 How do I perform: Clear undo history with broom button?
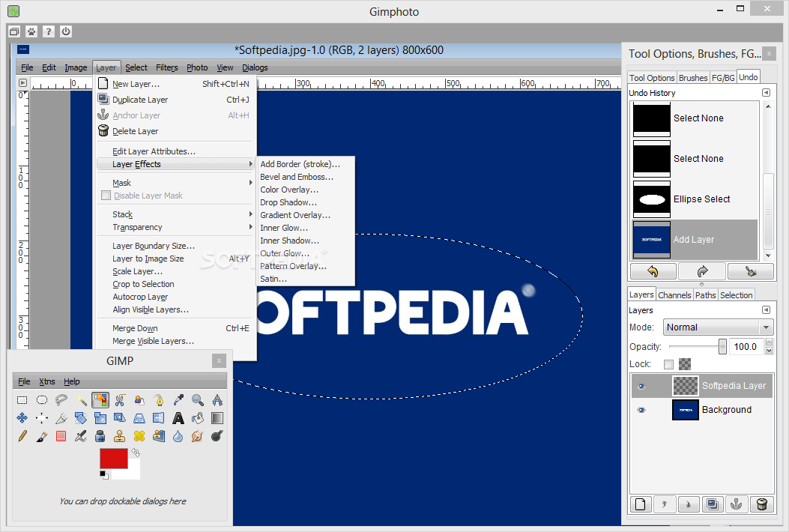tap(751, 272)
